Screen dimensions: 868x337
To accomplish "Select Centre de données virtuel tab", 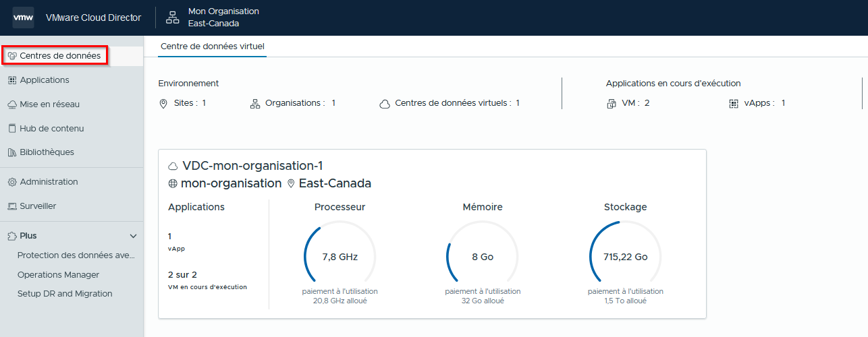I will tap(213, 47).
